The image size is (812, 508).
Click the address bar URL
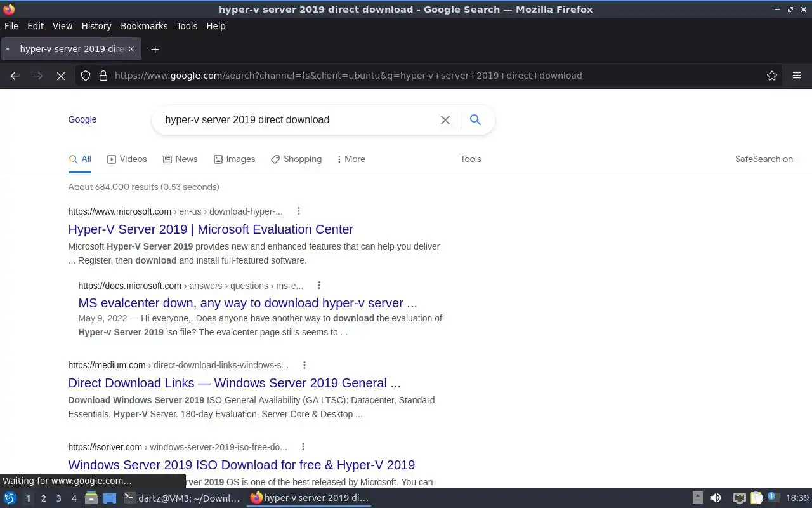(x=348, y=76)
